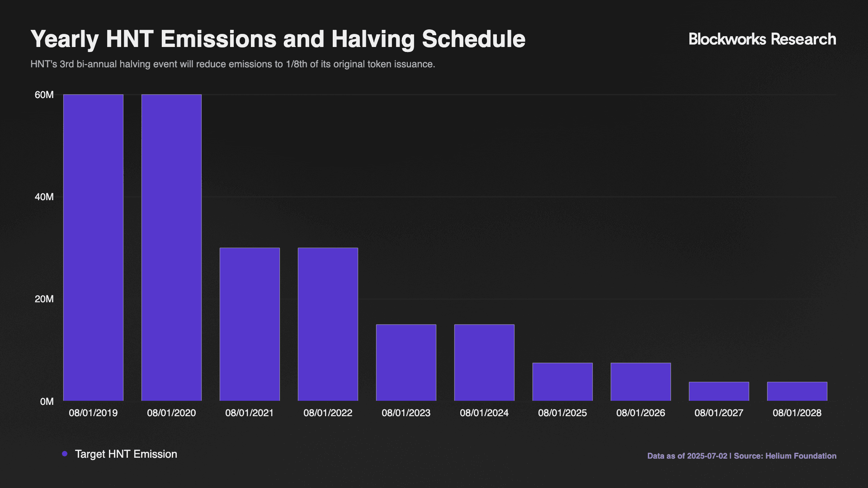The image size is (868, 488).
Task: Click the 40M y-axis label
Action: [x=44, y=197]
